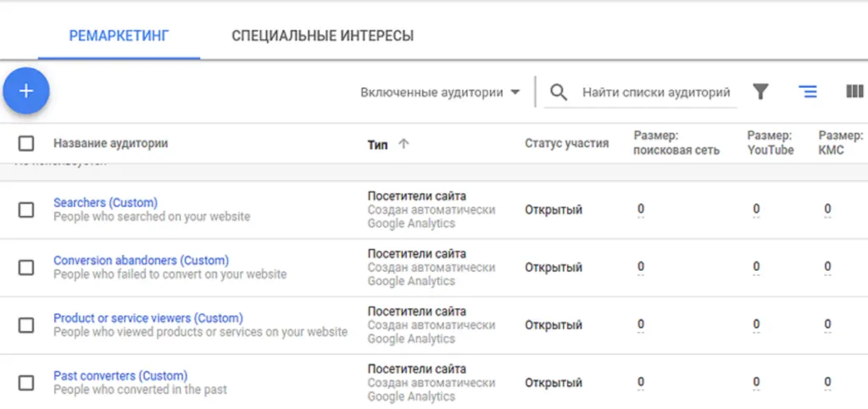Screen dimensions: 868x409
Task: Click 'People who failed to convert' description
Action: (170, 274)
